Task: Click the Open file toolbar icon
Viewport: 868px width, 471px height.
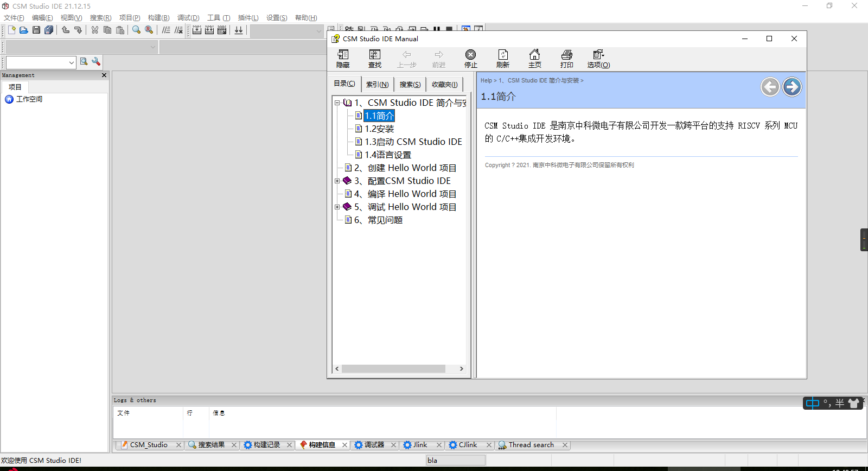Action: (x=24, y=30)
